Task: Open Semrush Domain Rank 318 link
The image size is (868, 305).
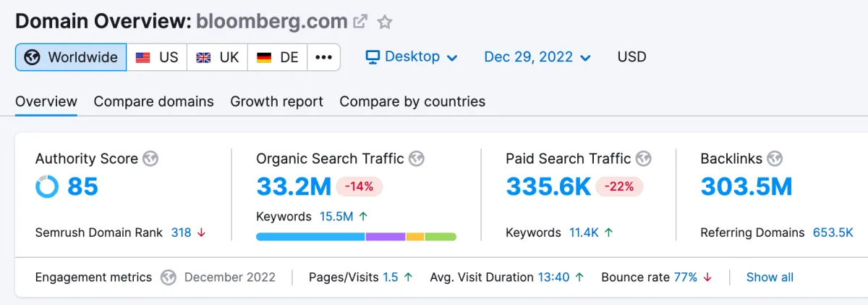Action: pos(182,233)
